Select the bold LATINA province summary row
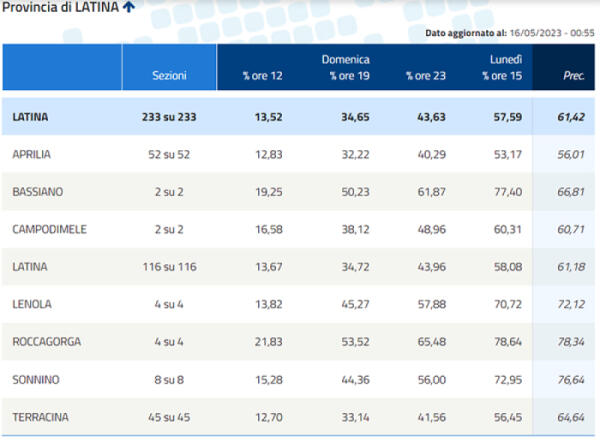Image resolution: width=600 pixels, height=443 pixels. coord(30,117)
